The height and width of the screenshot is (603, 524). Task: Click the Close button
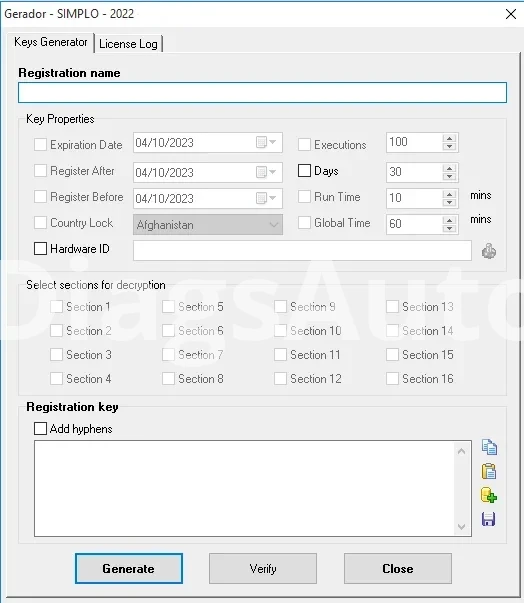click(398, 568)
